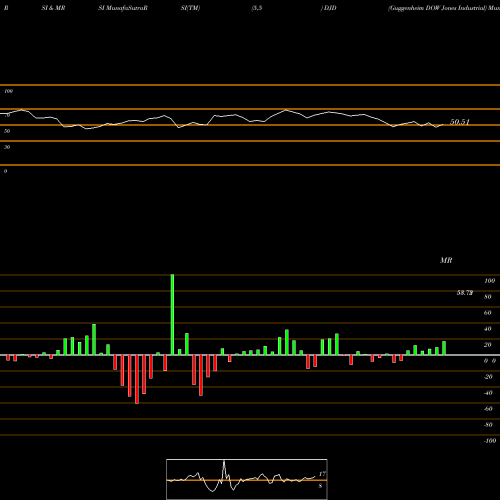This screenshot has width=500, height=500.
Task: Click the 50 label on the RSI axis
Action: [x=7, y=131]
